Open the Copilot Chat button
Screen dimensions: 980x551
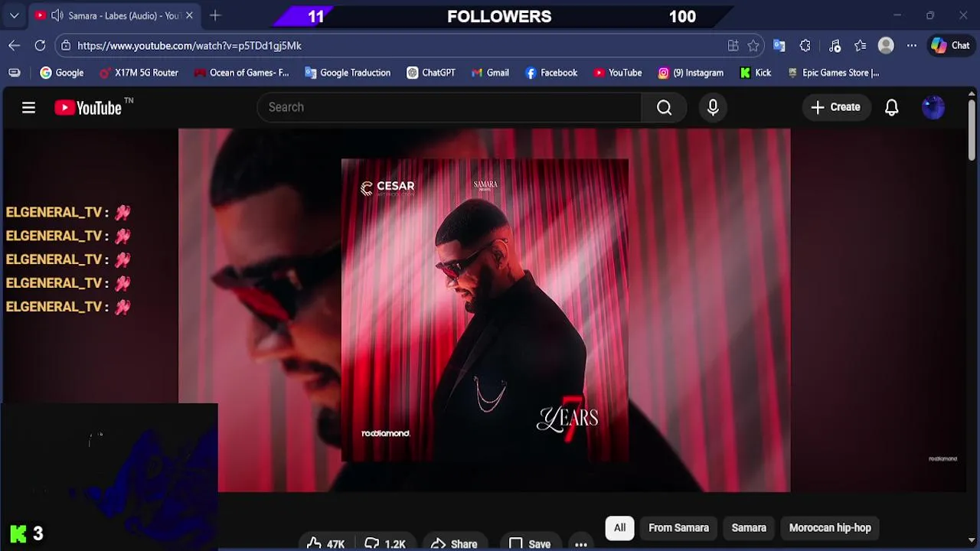point(950,46)
